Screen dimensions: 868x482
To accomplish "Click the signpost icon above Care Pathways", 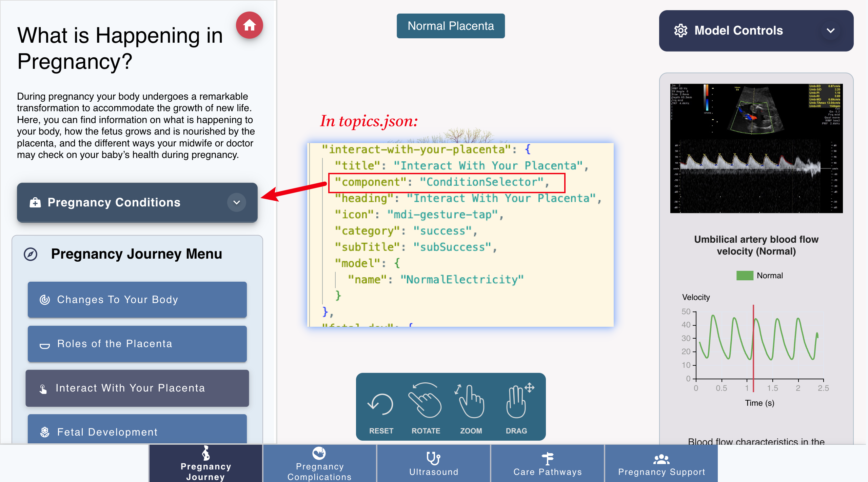I will (x=548, y=459).
